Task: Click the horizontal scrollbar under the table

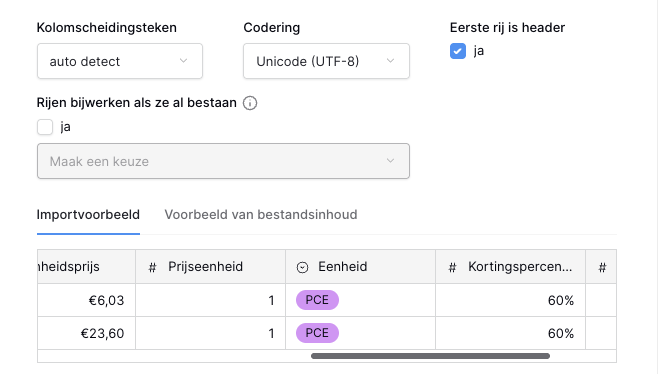Action: click(430, 356)
